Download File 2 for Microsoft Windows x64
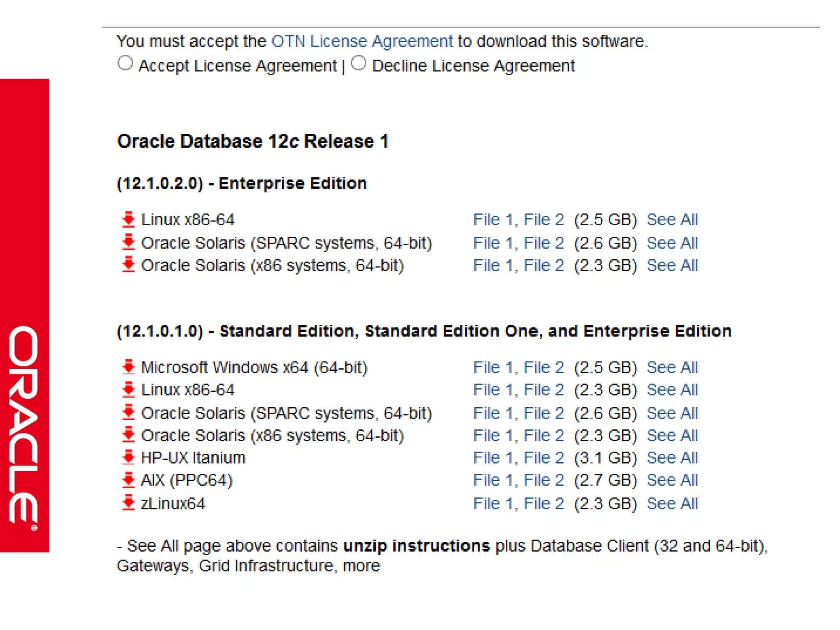 [x=543, y=367]
